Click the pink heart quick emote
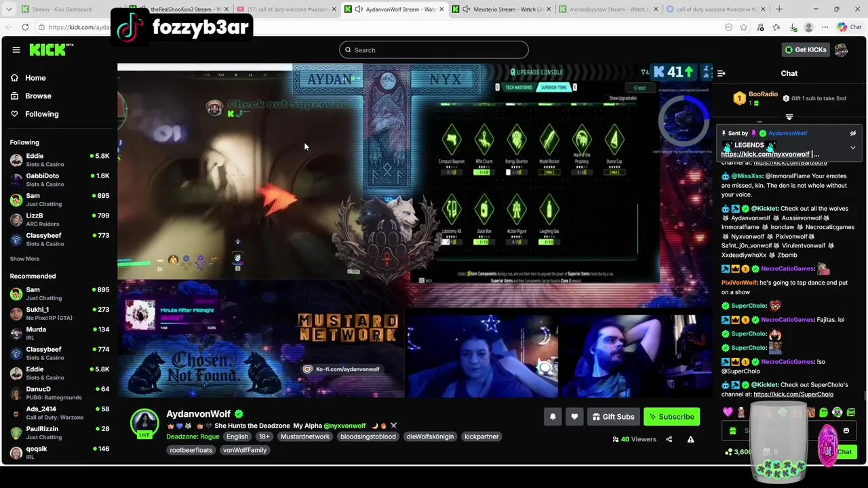The height and width of the screenshot is (488, 868). [728, 412]
